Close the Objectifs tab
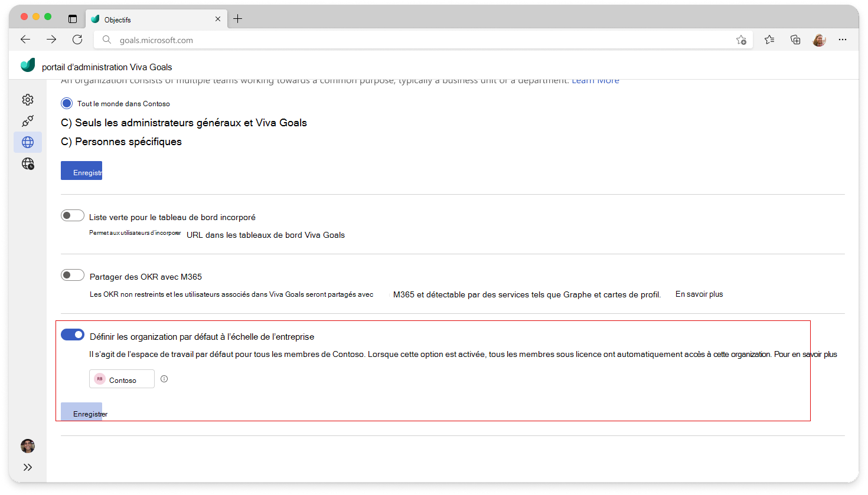 pyautogui.click(x=218, y=19)
